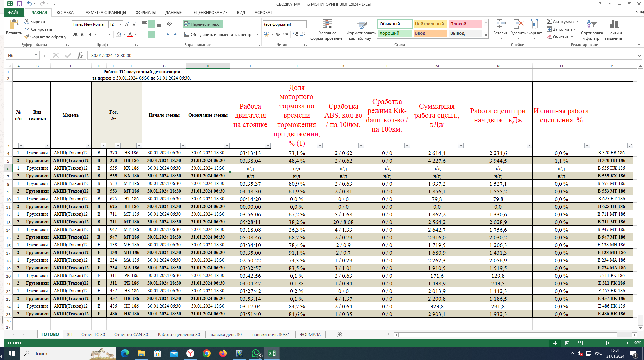Add a new sheet with plus button
This screenshot has width=644, height=360.
pyautogui.click(x=339, y=334)
